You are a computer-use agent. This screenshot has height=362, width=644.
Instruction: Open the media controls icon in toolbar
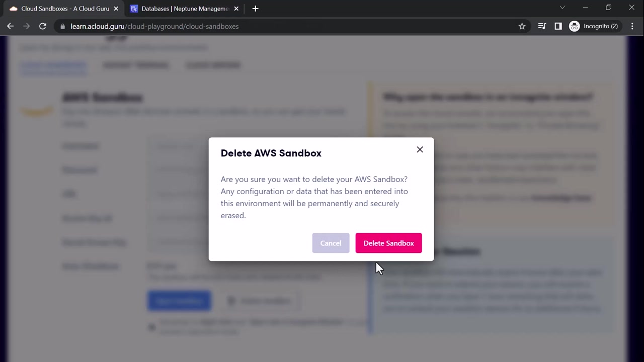(542, 26)
